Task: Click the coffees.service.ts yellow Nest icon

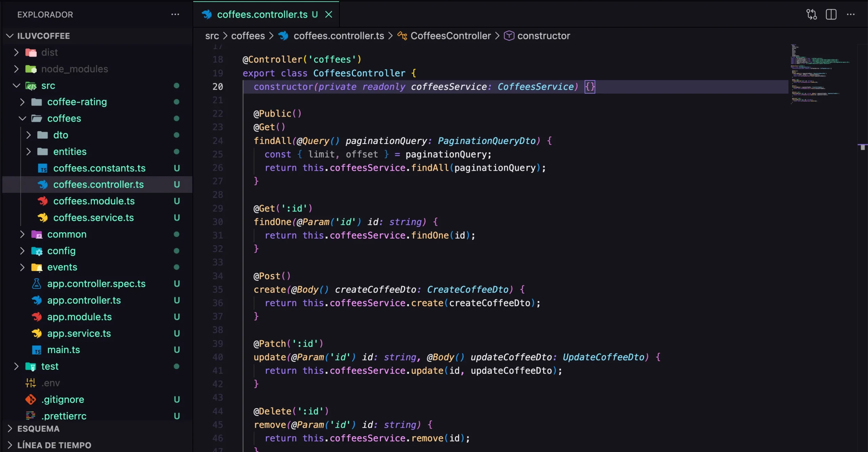Action: click(x=43, y=218)
